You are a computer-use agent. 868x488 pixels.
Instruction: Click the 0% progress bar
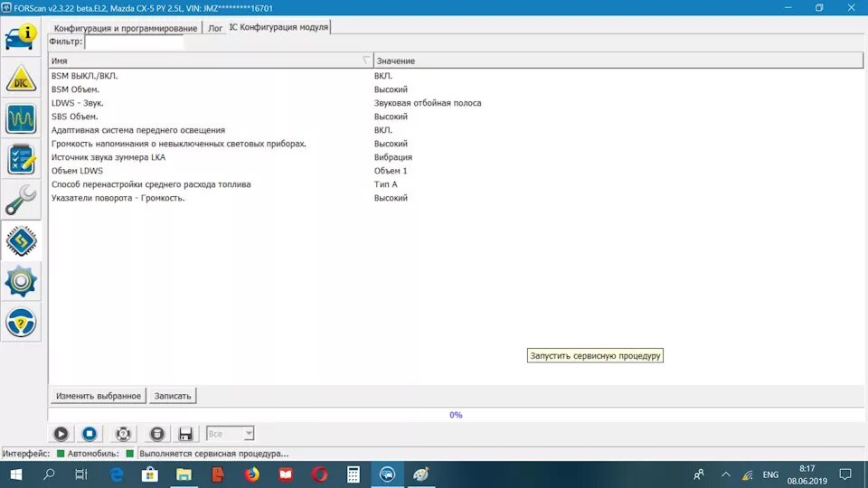456,415
